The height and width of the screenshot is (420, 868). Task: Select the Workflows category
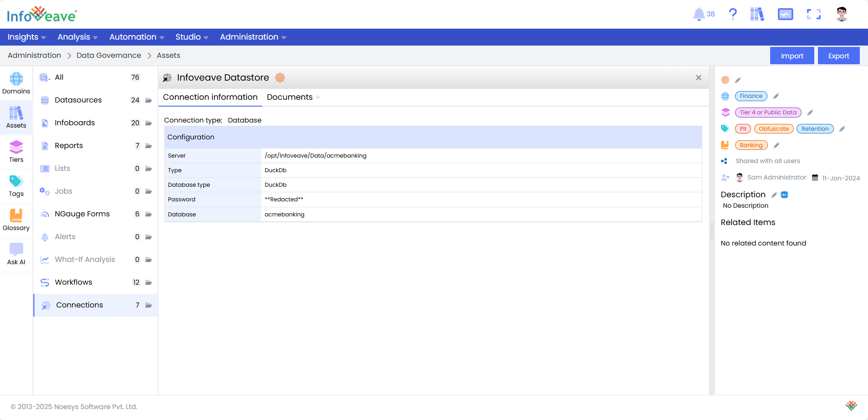96,282
